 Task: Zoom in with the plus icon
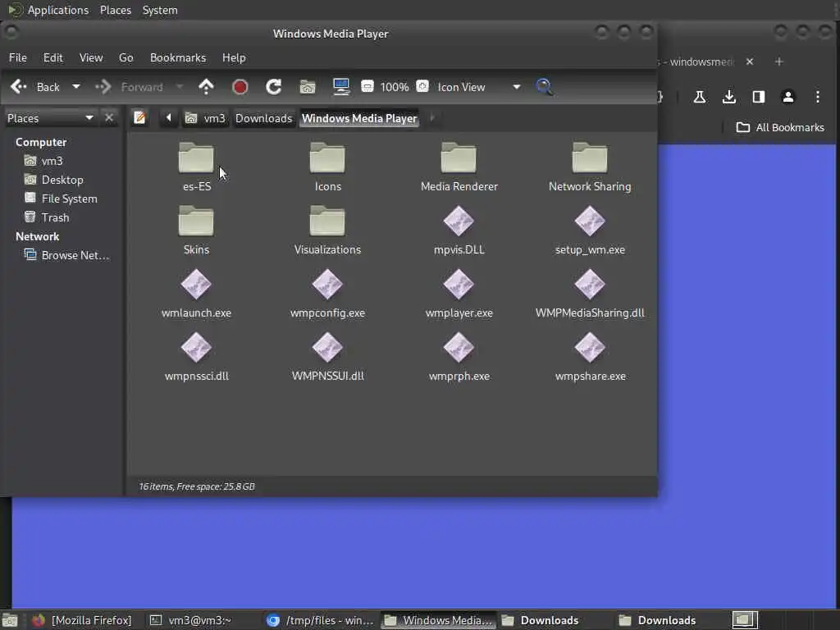[422, 86]
